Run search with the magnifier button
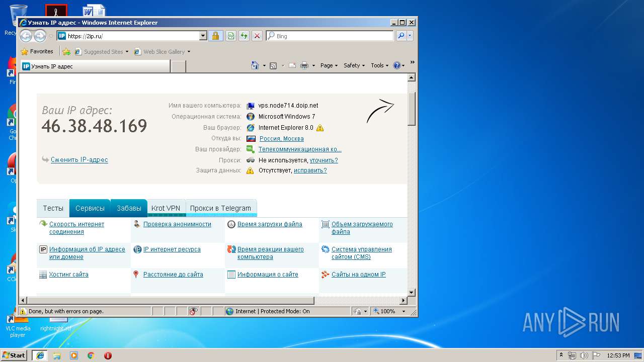The image size is (644, 362). point(401,36)
